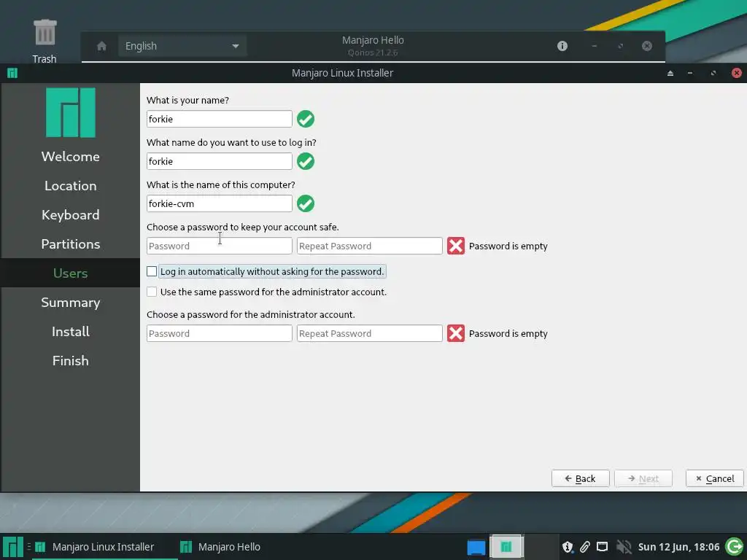747x560 pixels.
Task: Click the green checkmark beside computer name field
Action: pyautogui.click(x=306, y=203)
